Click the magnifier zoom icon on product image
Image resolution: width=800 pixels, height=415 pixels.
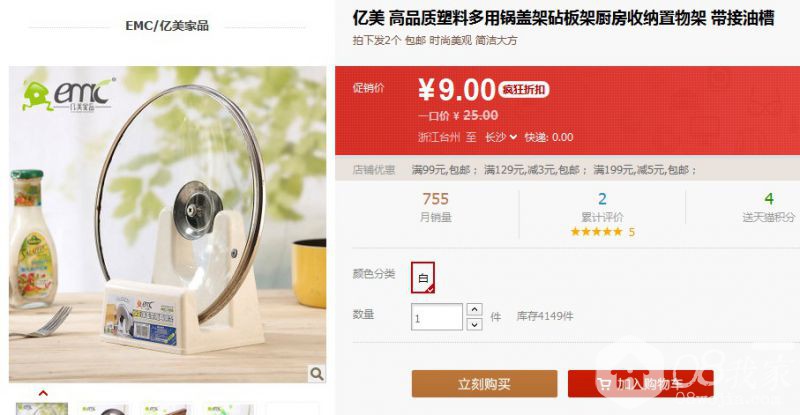pos(317,374)
